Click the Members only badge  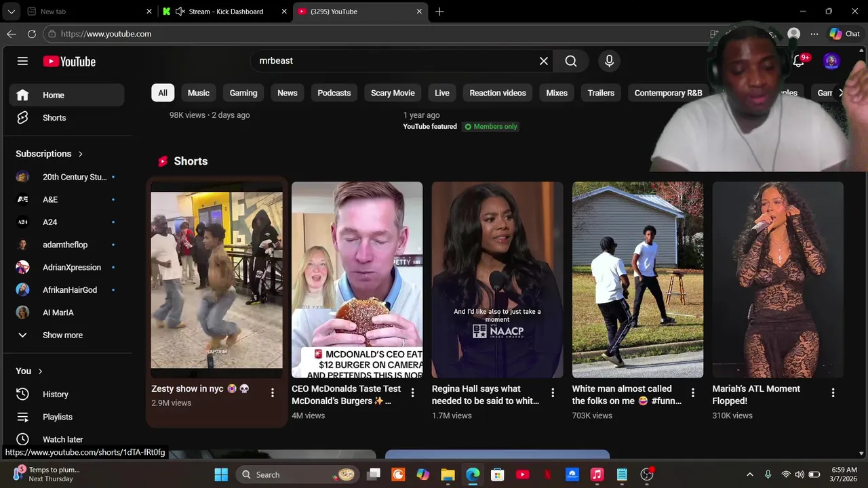tap(491, 127)
